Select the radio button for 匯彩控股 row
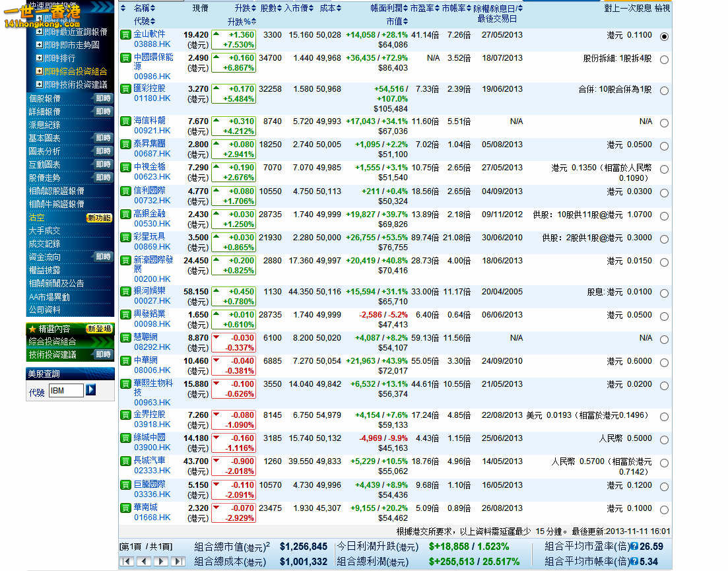This screenshot has width=728, height=571. coord(665,91)
